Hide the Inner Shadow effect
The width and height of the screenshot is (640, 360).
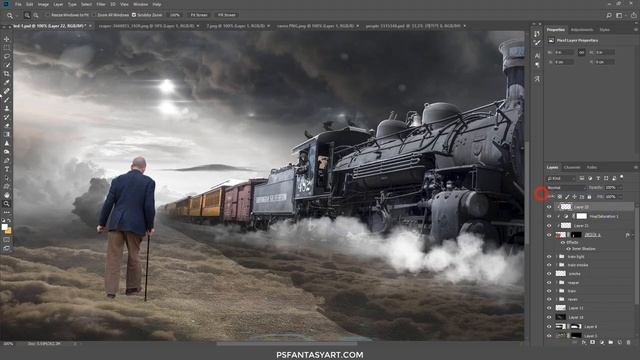[568, 249]
